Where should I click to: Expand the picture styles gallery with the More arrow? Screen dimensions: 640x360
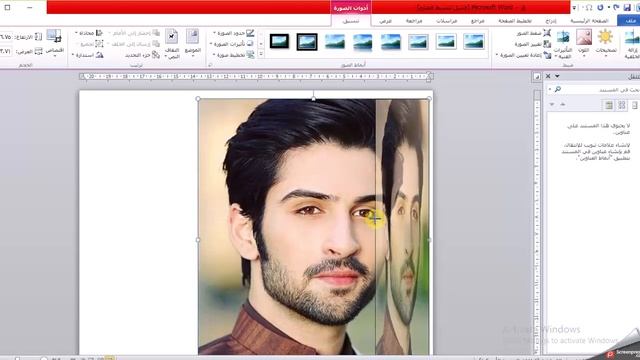(x=261, y=53)
